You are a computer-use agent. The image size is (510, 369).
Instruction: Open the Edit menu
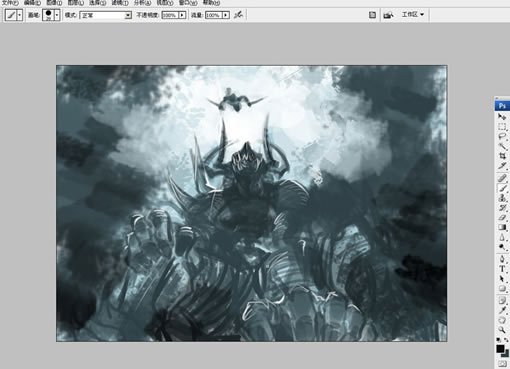(x=32, y=3)
